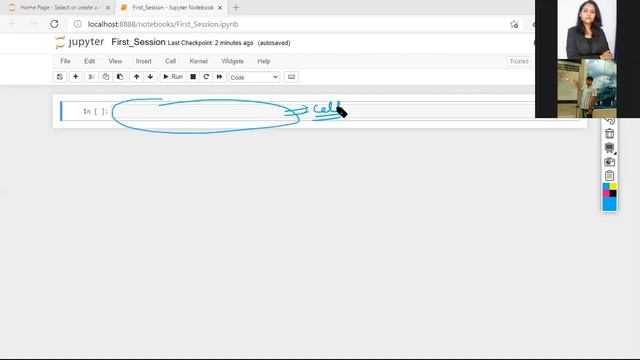Take a screenshot with camera icon
Screen dimensions: 640x360
click(609, 162)
